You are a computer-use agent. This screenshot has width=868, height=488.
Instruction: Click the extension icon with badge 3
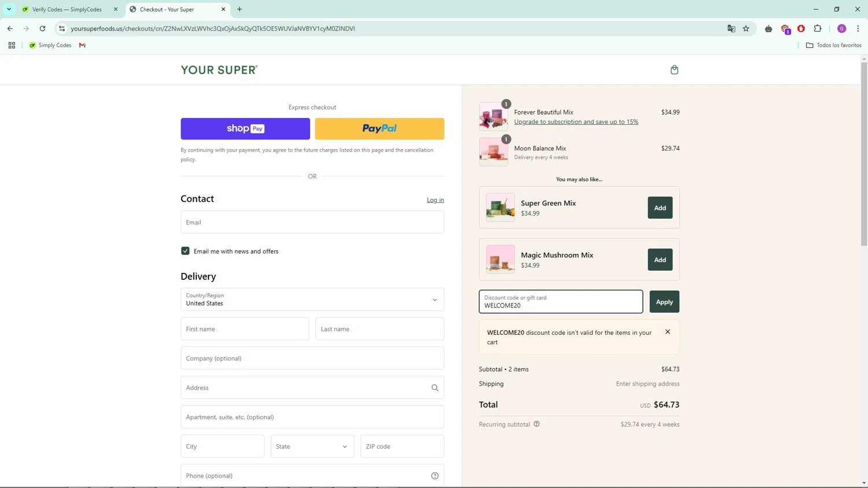coord(785,29)
